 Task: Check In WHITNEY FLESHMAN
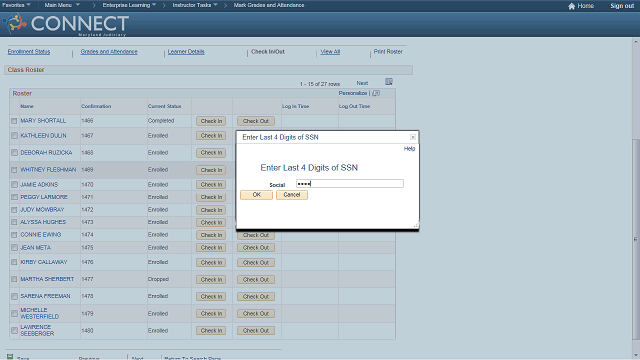pyautogui.click(x=211, y=170)
